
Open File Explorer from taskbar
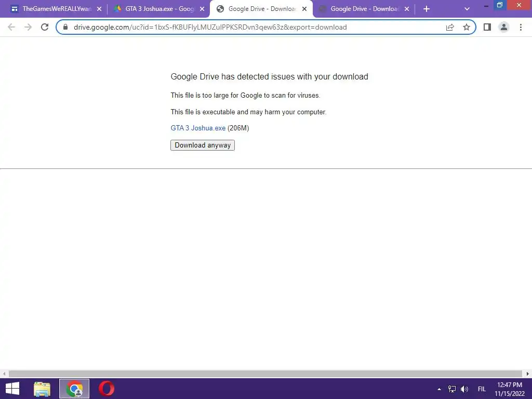tap(42, 389)
